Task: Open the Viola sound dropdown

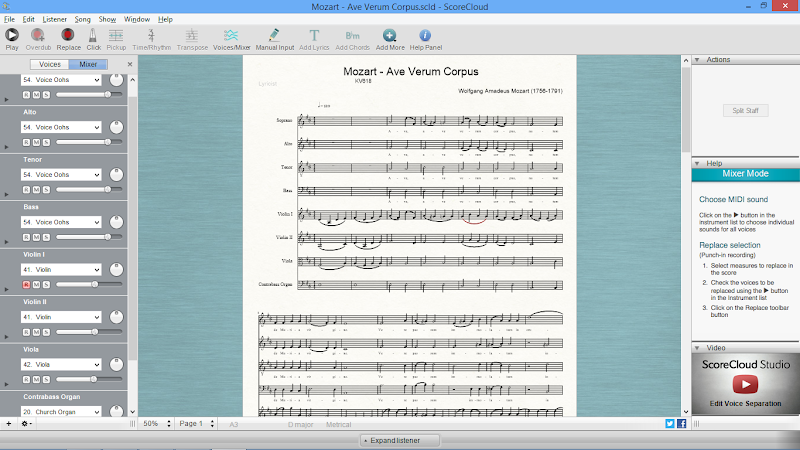Action: coord(61,364)
